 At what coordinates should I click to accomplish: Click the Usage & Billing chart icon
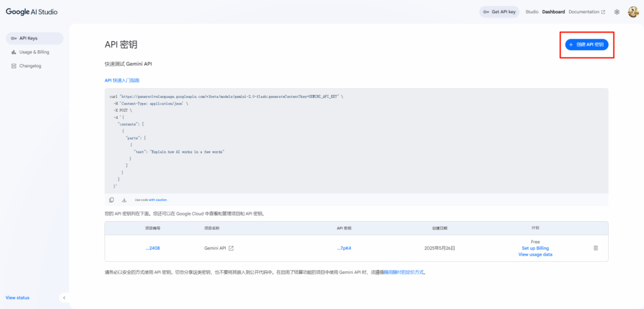click(x=14, y=52)
